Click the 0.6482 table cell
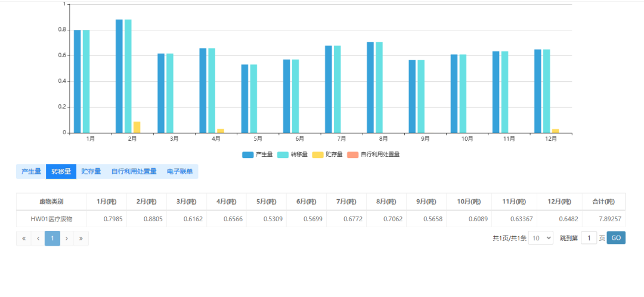 pyautogui.click(x=559, y=219)
